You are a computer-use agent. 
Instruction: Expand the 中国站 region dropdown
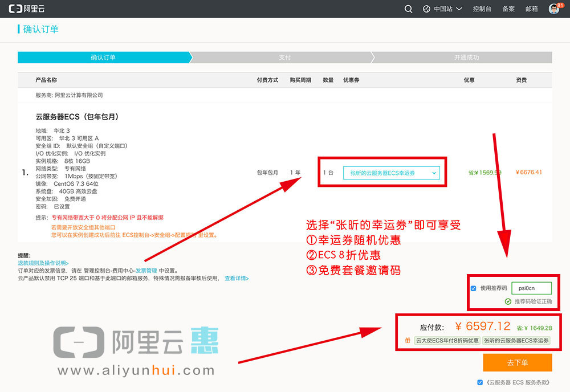click(447, 9)
